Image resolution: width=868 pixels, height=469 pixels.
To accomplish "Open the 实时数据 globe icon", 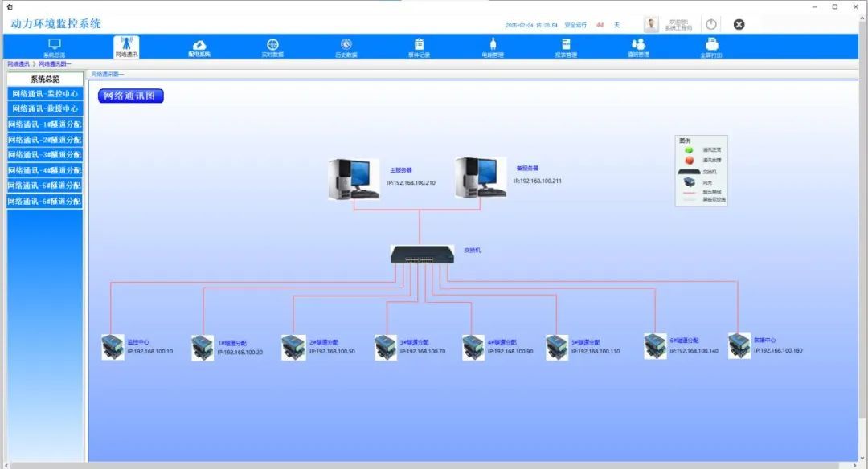I will tap(272, 45).
